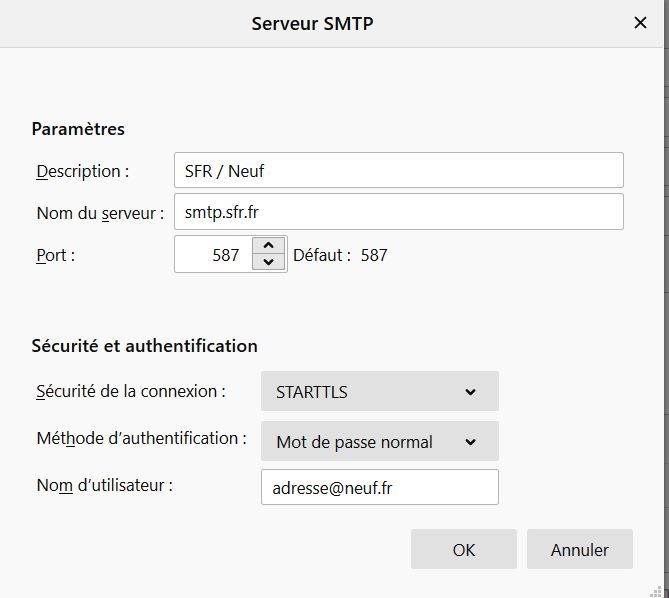Click the Description field containing "SFR / Neuf"
Viewport: 669px width, 598px height.
398,171
